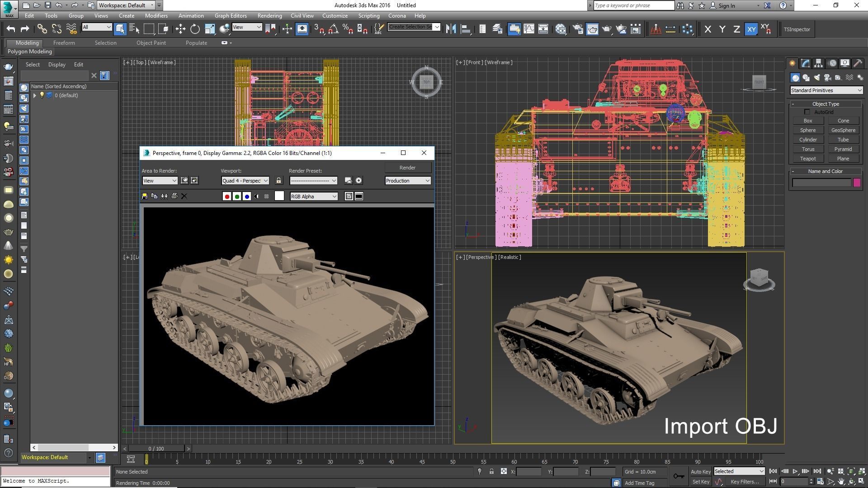Click the Sphere primitive button
868x488 pixels.
(808, 130)
